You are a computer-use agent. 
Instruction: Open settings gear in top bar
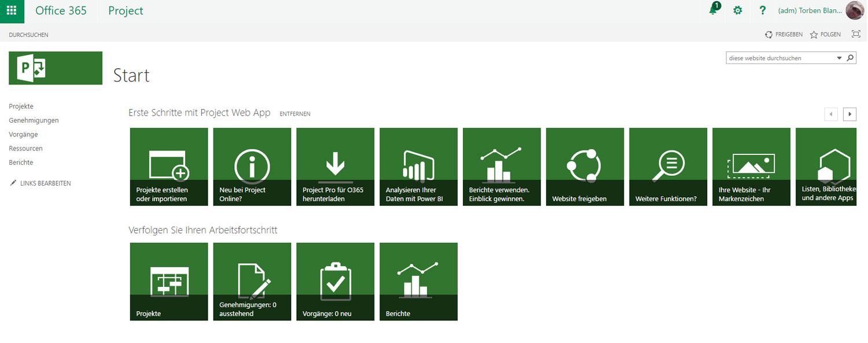[737, 10]
